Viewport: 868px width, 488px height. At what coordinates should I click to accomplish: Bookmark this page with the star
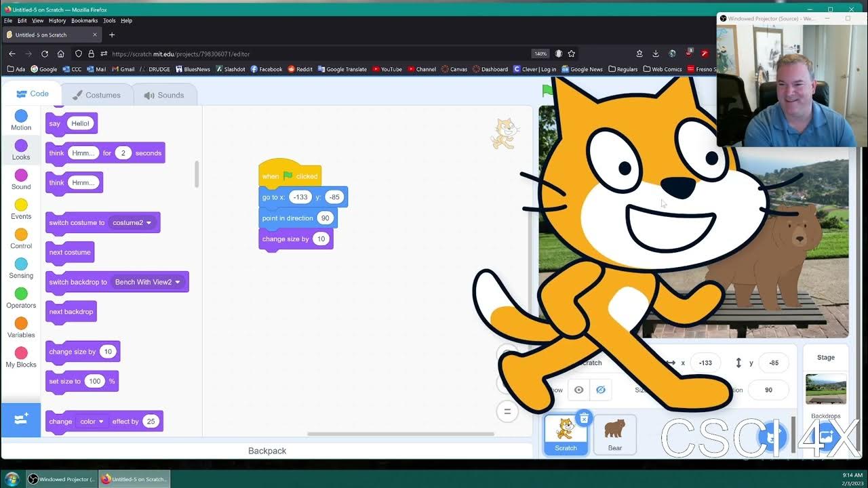(572, 54)
